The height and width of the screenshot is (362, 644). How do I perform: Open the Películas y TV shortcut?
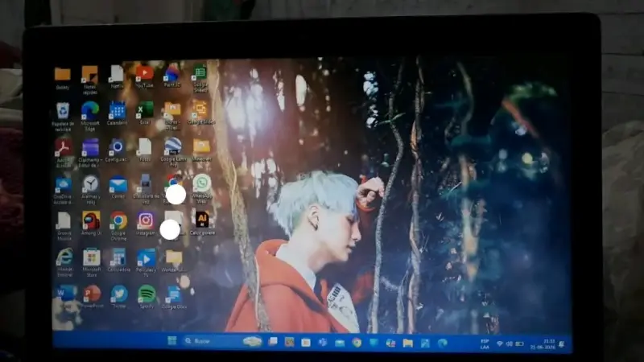(x=147, y=262)
